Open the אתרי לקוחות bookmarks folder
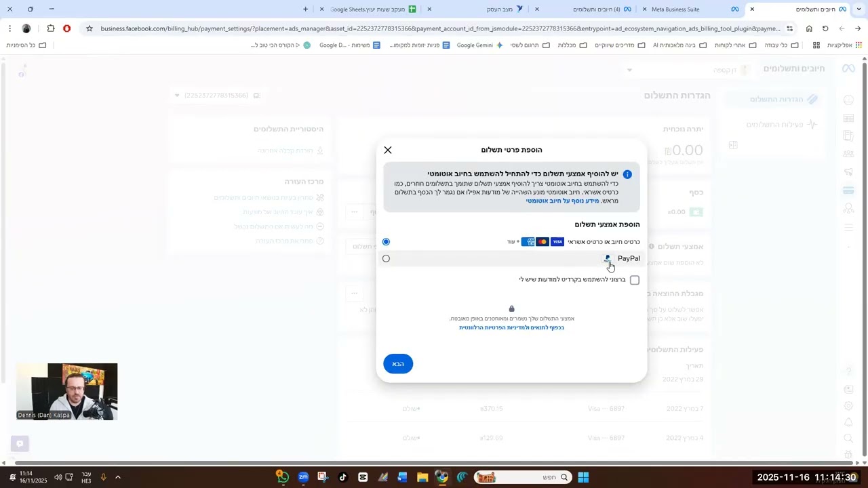Image resolution: width=868 pixels, height=488 pixels. click(x=736, y=45)
